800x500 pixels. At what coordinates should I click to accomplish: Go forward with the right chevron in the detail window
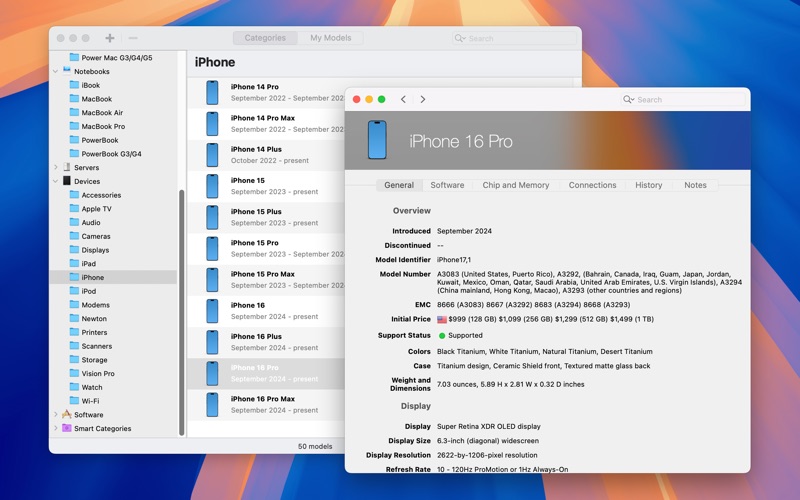point(422,99)
